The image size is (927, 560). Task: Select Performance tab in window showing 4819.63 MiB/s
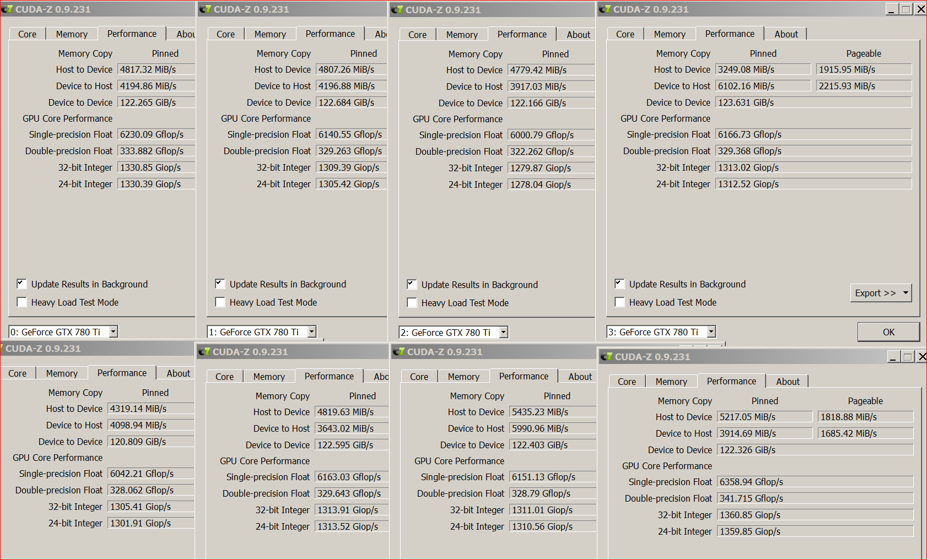pyautogui.click(x=329, y=376)
